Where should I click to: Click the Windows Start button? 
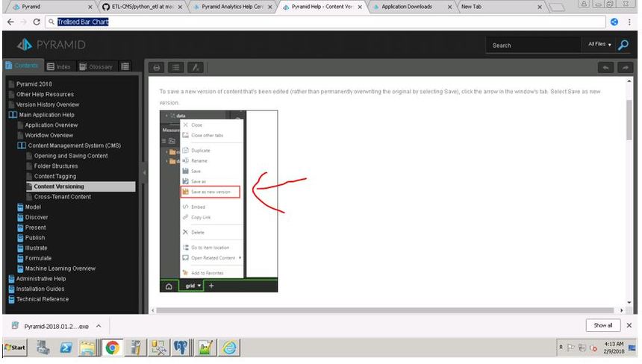[x=14, y=348]
